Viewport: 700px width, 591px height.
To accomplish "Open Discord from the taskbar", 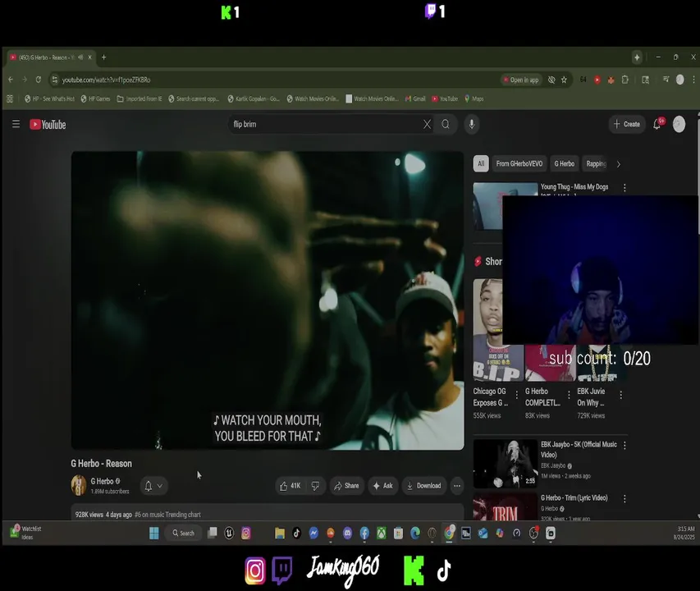I will (x=347, y=533).
